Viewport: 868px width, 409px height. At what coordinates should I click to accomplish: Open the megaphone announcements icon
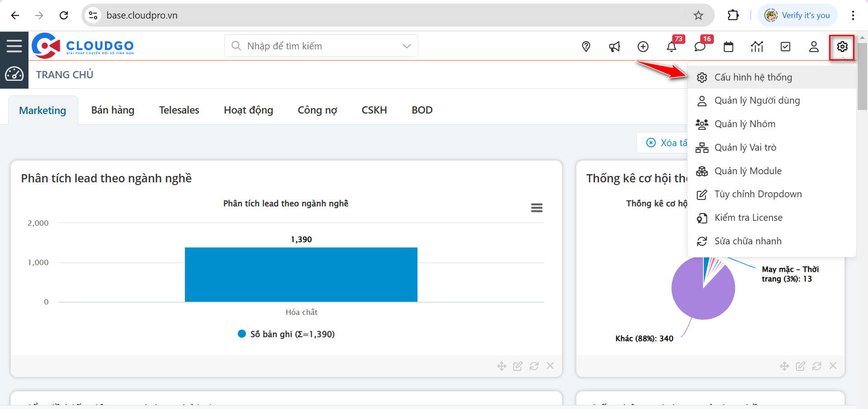click(614, 47)
